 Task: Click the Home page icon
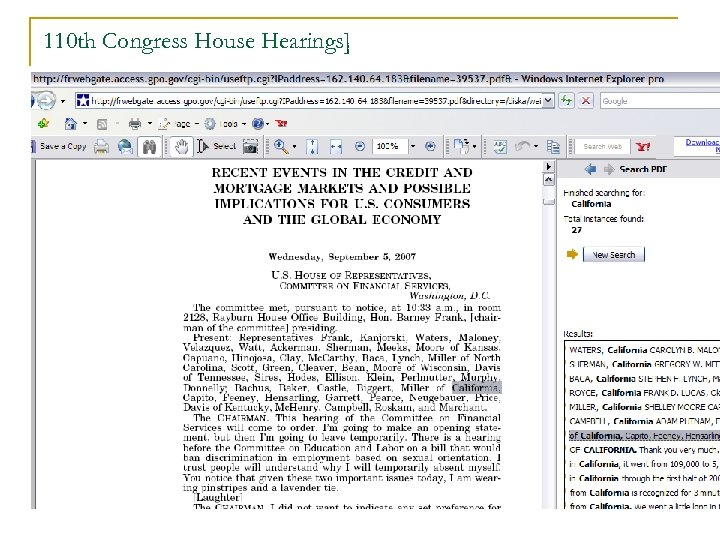pyautogui.click(x=70, y=123)
